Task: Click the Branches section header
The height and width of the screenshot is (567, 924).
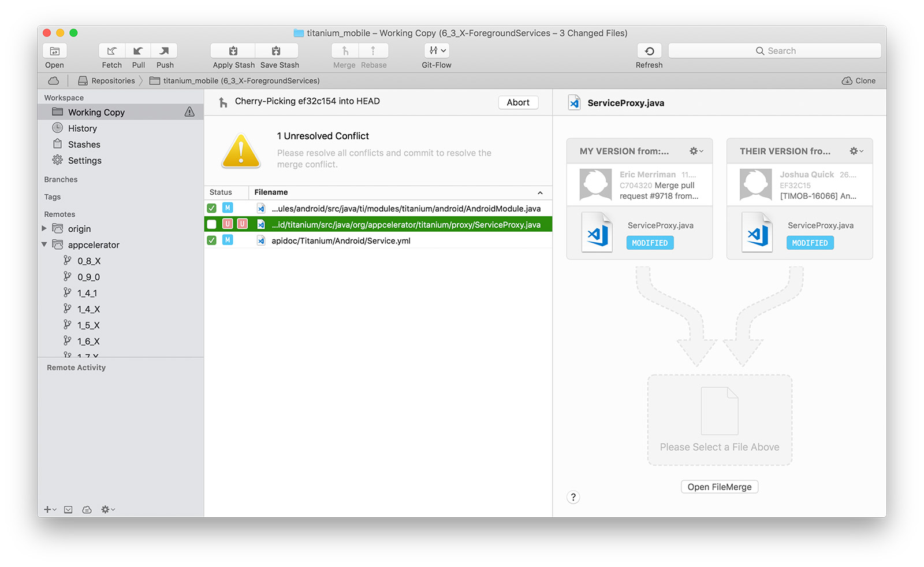Action: [x=61, y=180]
